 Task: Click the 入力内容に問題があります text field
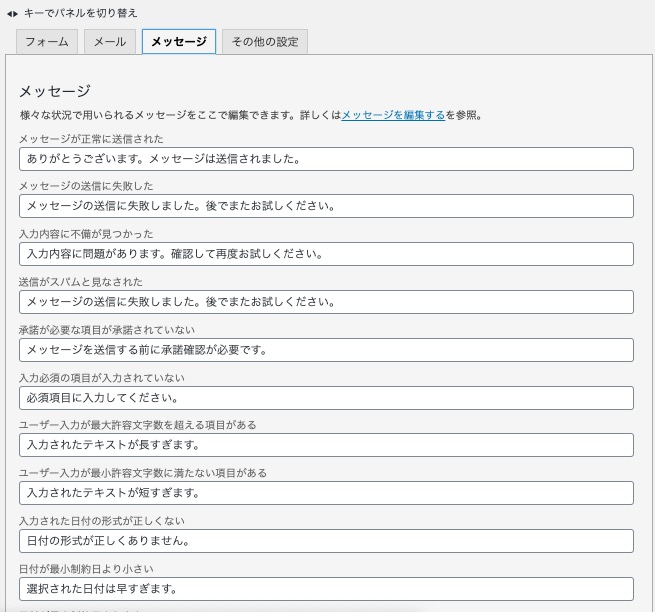326,254
